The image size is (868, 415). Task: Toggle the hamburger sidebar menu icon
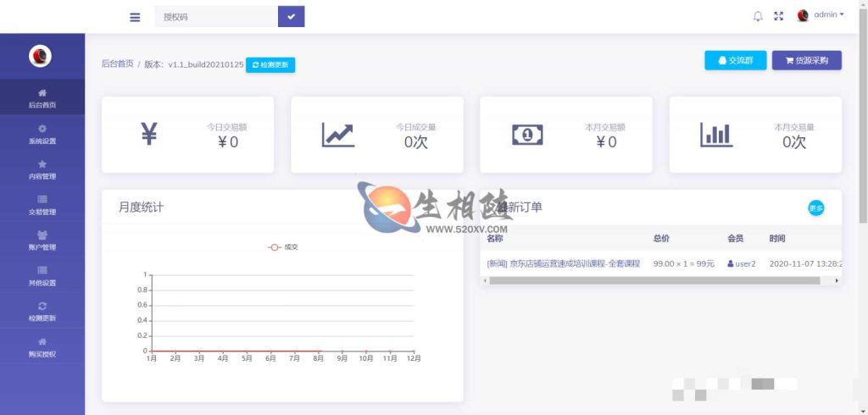pyautogui.click(x=135, y=17)
